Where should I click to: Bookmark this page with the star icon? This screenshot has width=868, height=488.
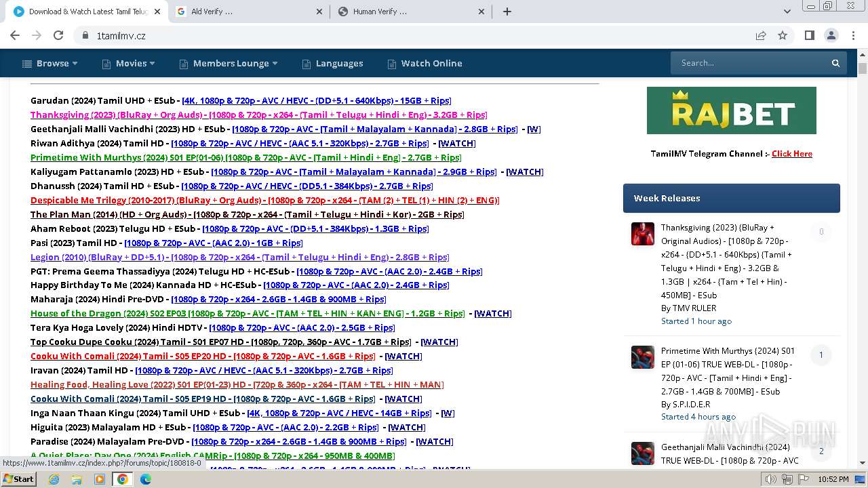click(x=783, y=35)
